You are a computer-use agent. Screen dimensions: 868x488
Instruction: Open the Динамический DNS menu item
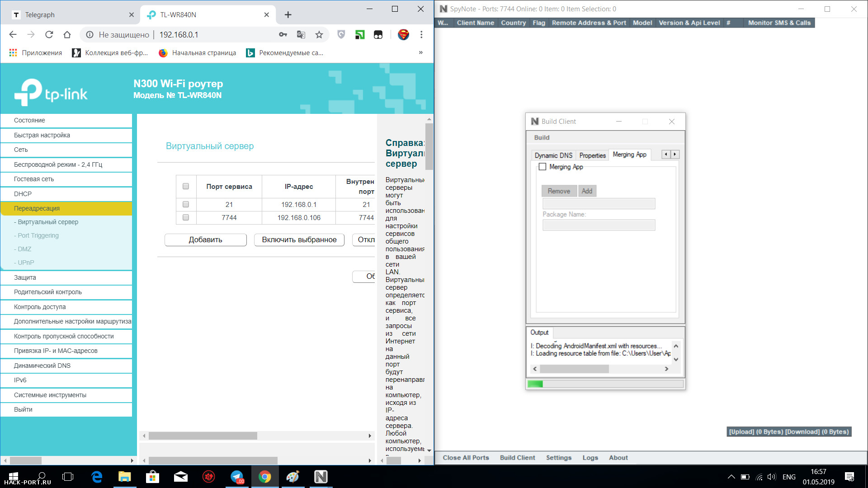pos(66,366)
